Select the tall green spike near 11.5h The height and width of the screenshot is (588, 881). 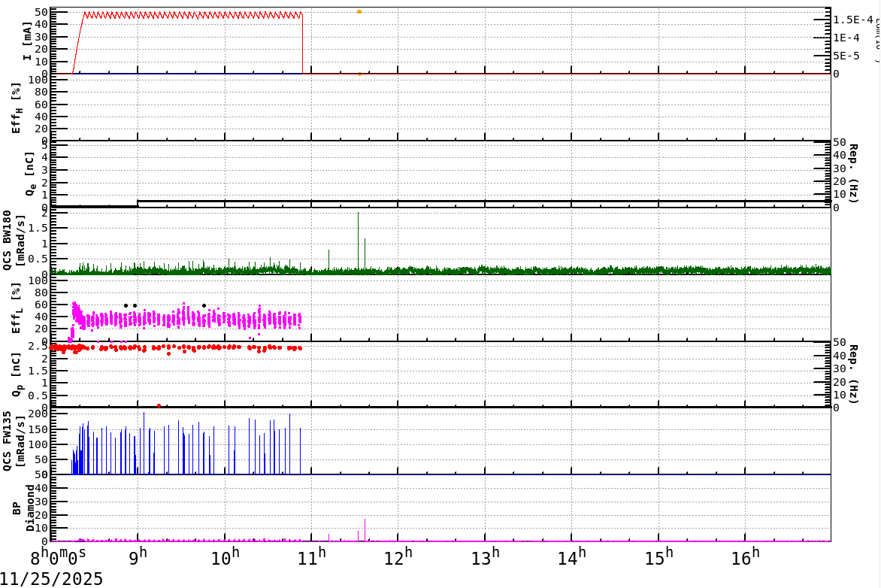(359, 233)
